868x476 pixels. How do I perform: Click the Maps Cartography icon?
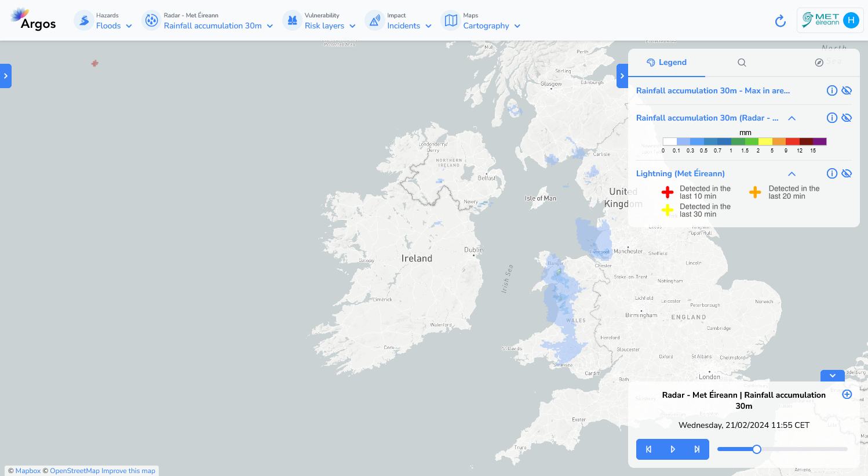point(451,21)
